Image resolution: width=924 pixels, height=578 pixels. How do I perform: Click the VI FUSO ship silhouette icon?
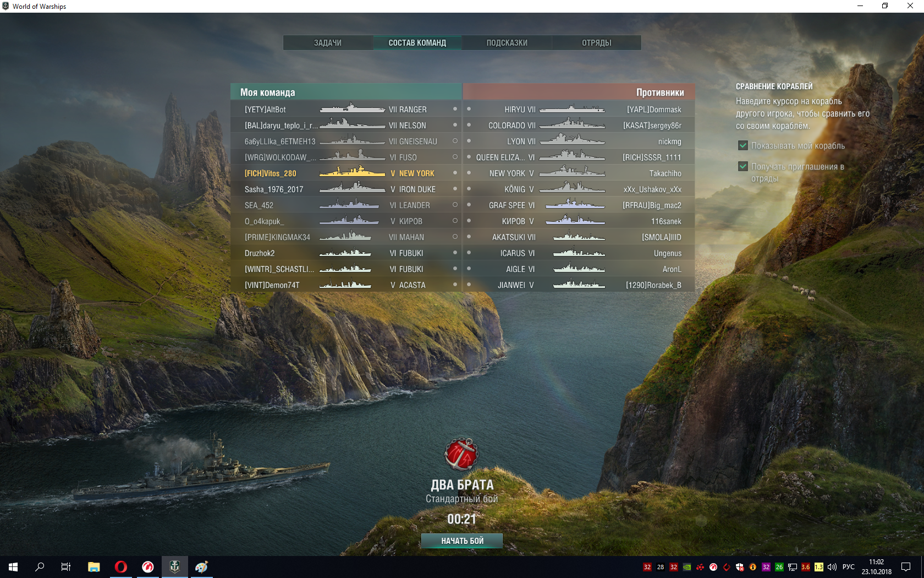coord(353,156)
